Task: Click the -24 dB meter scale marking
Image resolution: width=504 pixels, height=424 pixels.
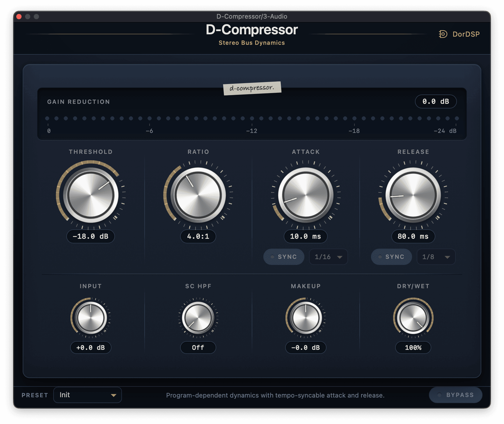Action: (x=445, y=131)
